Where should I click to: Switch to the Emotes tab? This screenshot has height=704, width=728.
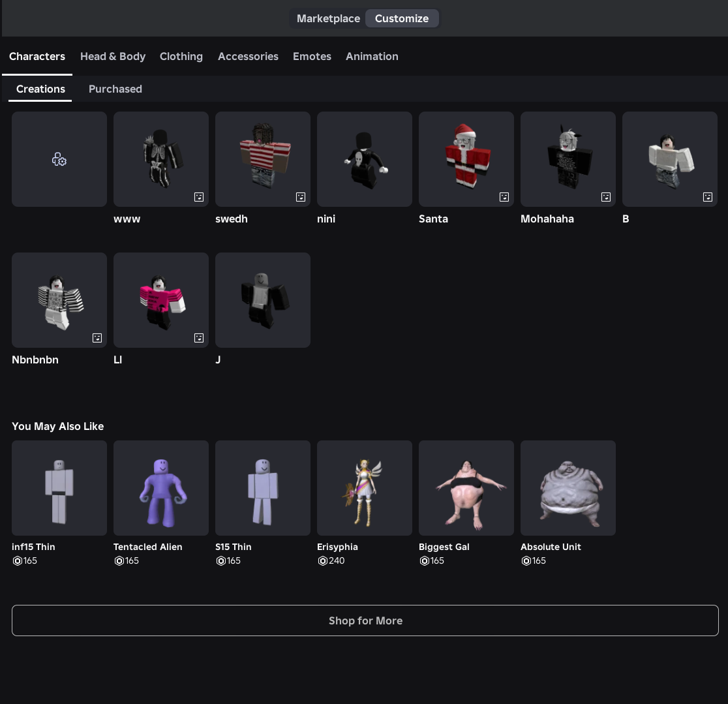312,56
